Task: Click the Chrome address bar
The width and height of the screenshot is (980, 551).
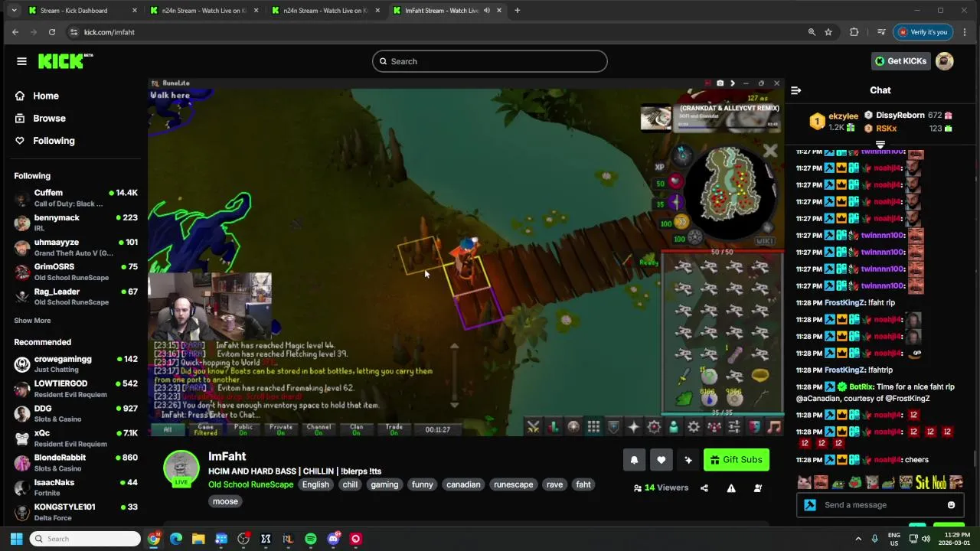Action: [436, 32]
